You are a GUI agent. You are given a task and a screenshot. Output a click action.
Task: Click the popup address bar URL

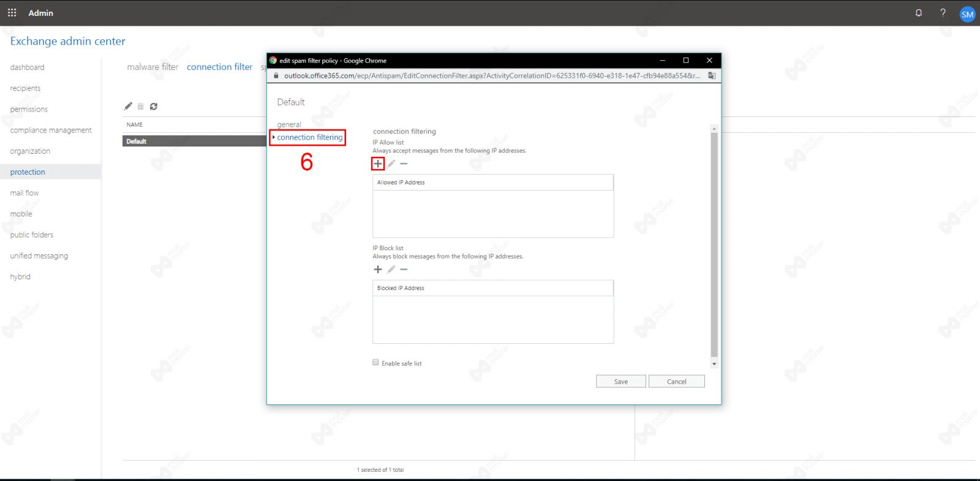tap(492, 75)
